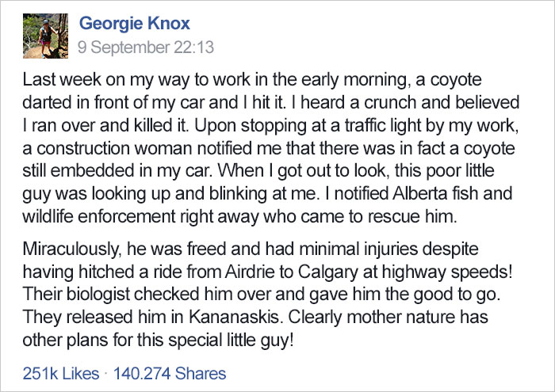Image resolution: width=555 pixels, height=392 pixels.
Task: Open the Georgie Knox profile name link
Action: point(134,25)
